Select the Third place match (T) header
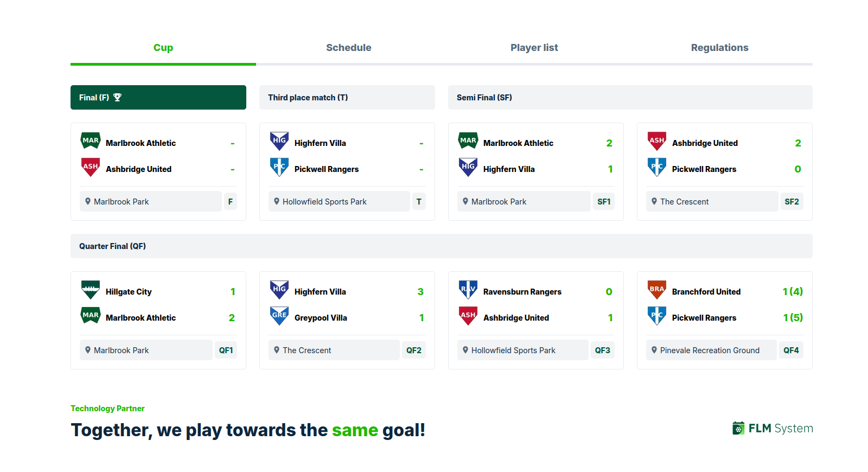 (347, 98)
